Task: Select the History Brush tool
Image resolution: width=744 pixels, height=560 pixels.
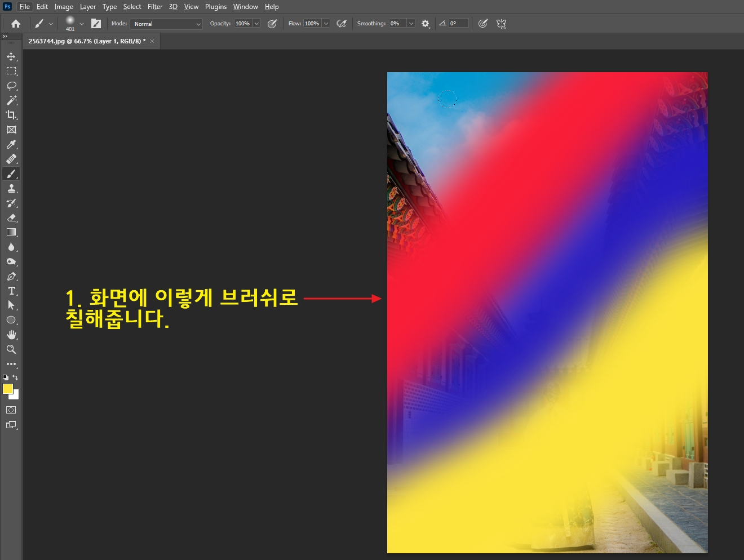Action: coord(11,203)
